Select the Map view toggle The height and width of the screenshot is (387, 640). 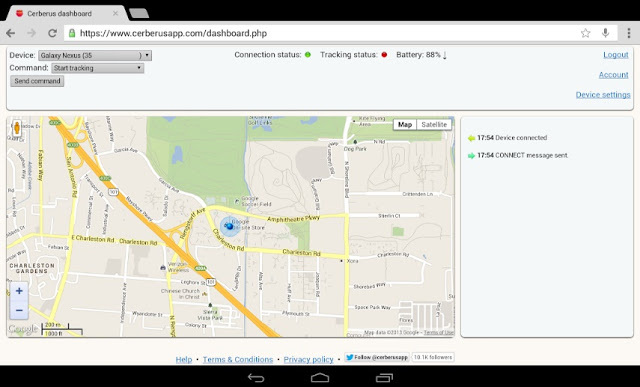tap(405, 125)
